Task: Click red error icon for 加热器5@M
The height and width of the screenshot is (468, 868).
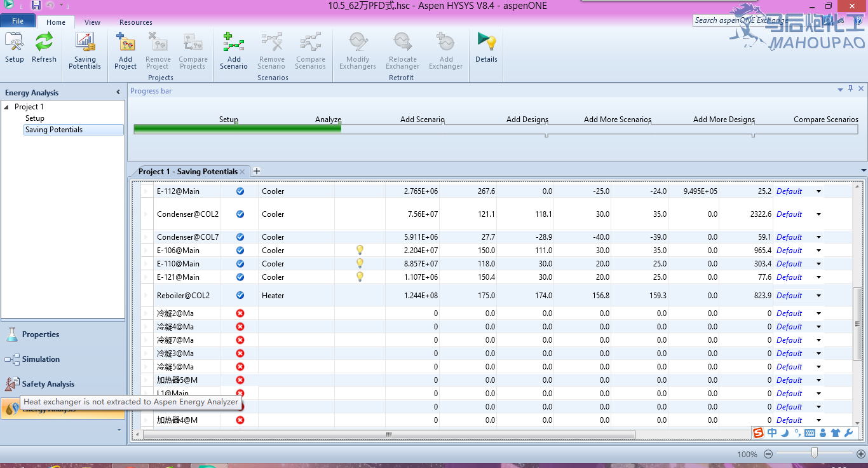Action: [x=240, y=380]
